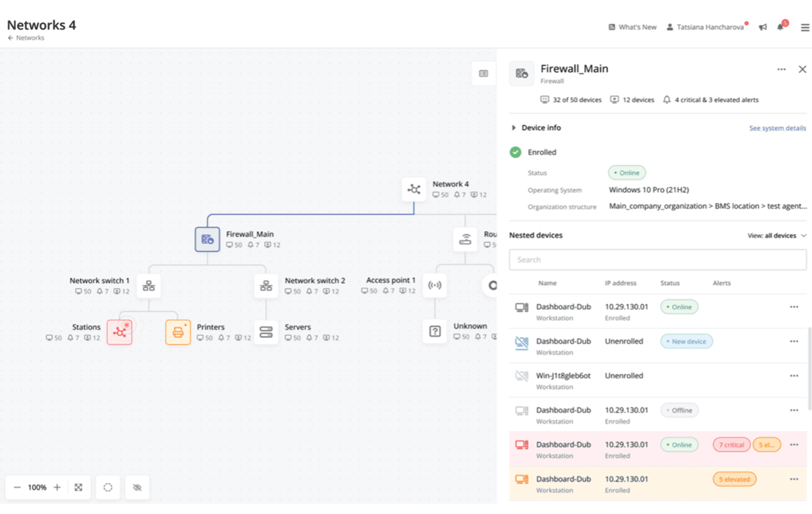The height and width of the screenshot is (514, 812).
Task: Open the hamburger main menu
Action: pyautogui.click(x=805, y=27)
